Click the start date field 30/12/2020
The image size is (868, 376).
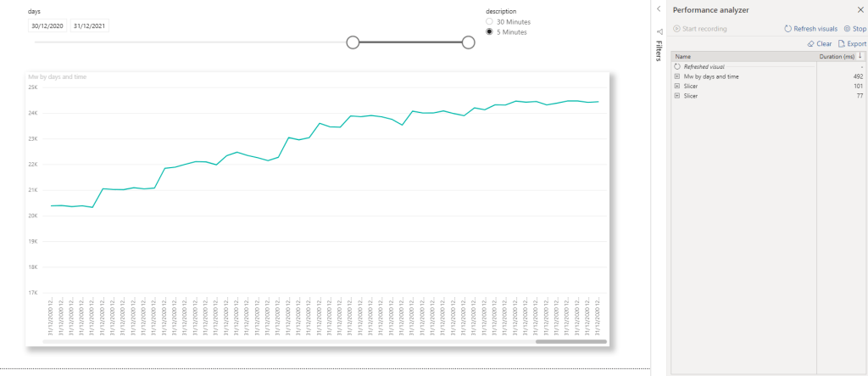[47, 25]
